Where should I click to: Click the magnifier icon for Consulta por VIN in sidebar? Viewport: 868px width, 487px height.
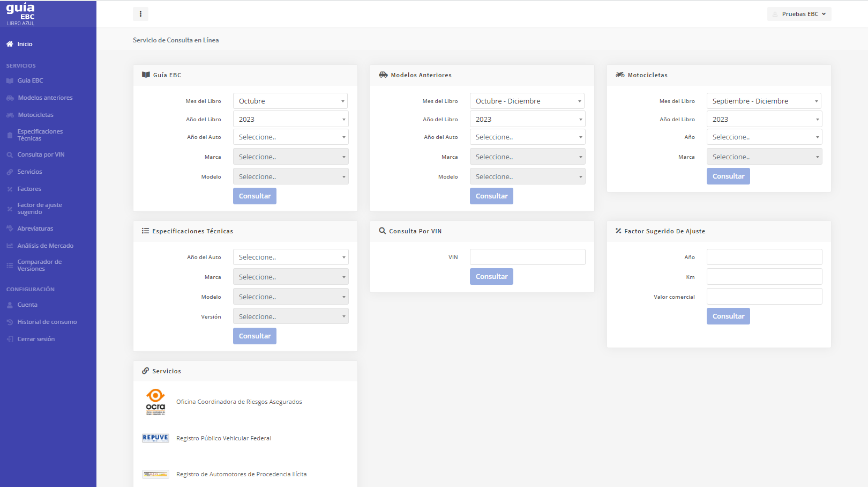[x=10, y=154]
